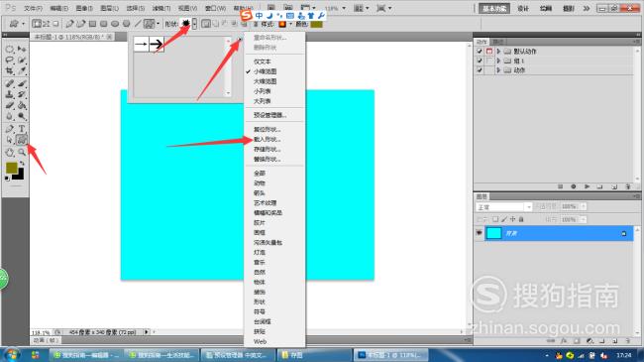Click the foreground color swatch

[x=12, y=168]
